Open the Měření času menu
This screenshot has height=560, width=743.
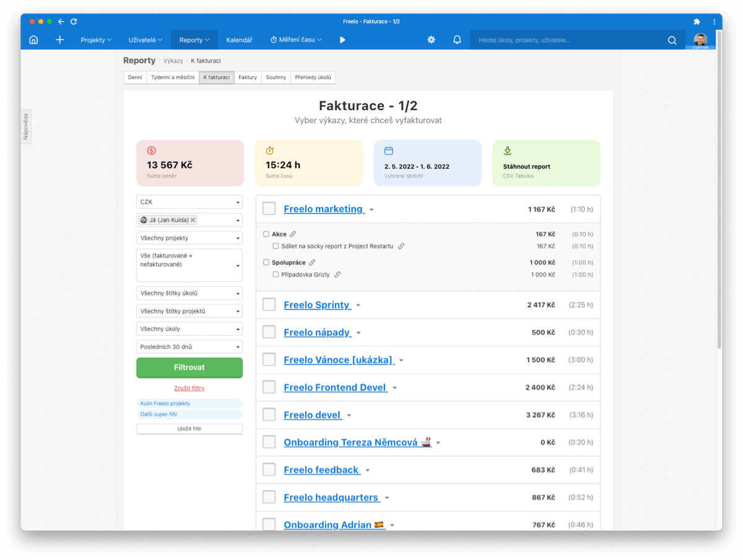296,40
